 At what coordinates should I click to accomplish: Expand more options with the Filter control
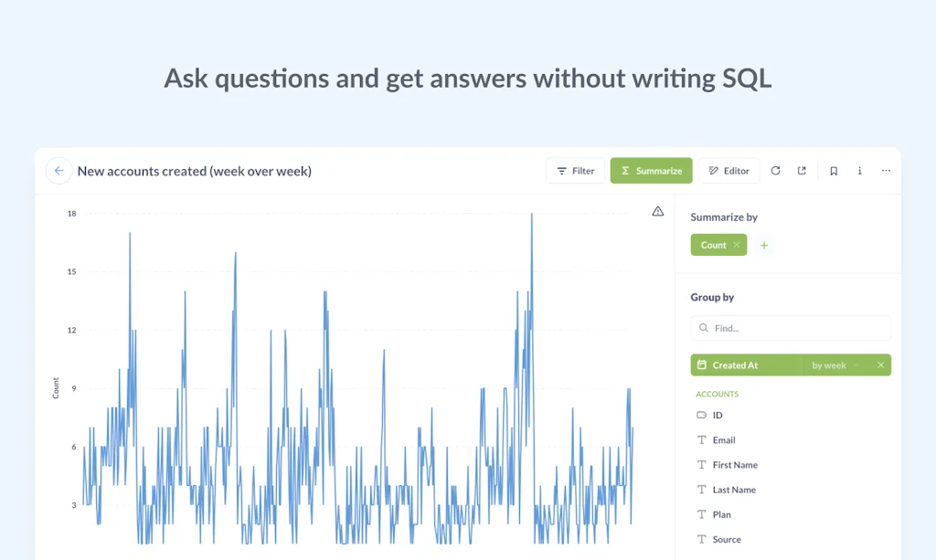click(575, 170)
